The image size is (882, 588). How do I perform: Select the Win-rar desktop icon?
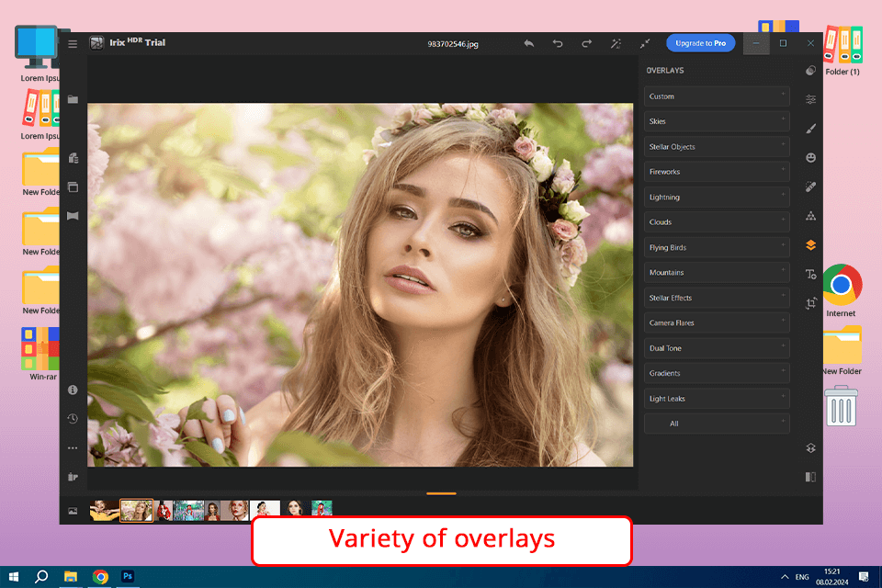tap(40, 354)
